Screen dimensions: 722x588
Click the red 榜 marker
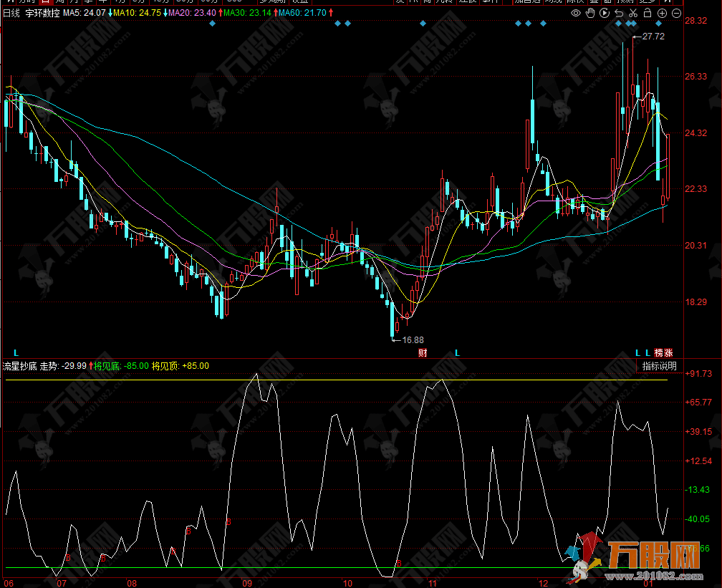[x=659, y=353]
